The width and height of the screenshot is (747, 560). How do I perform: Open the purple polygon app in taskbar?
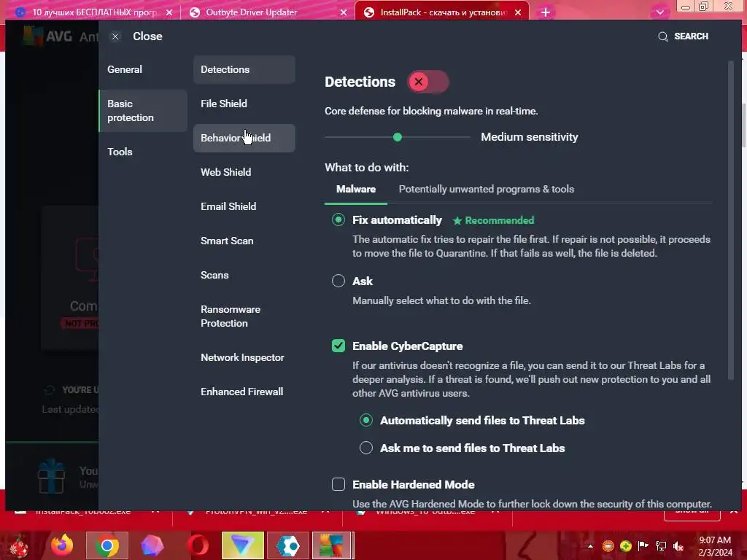(152, 545)
